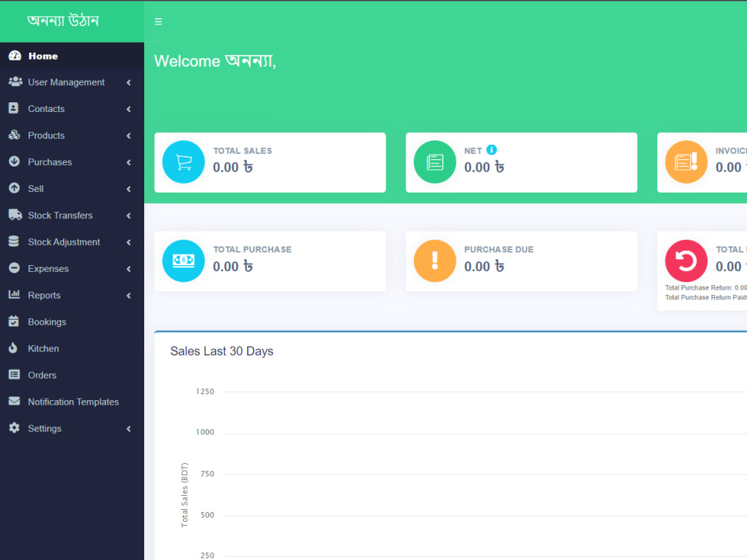Open the Notification Templates menu item
The image size is (747, 560).
coord(72,402)
